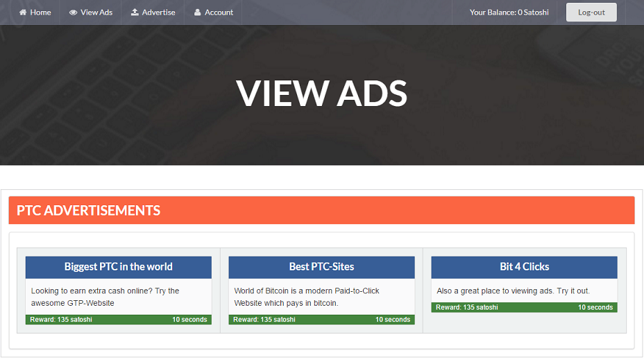Open the Account menu label
Viewport: 644px width, 364px height.
click(219, 12)
